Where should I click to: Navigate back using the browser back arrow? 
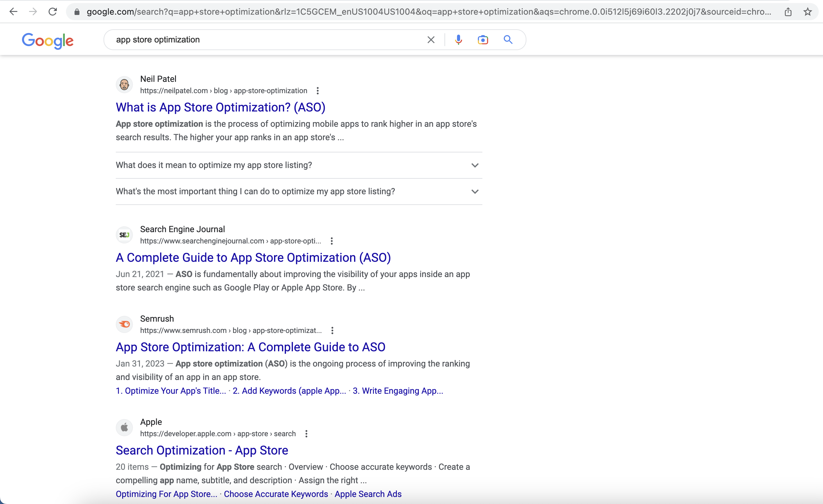(13, 11)
